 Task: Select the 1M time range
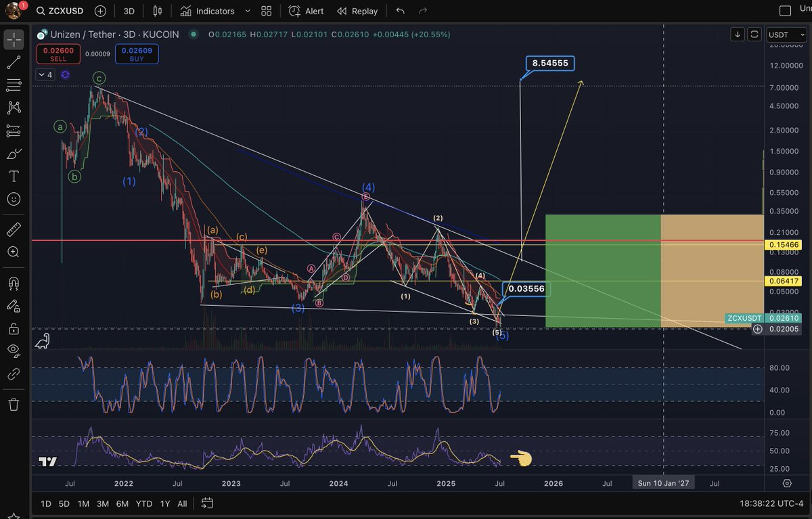click(x=83, y=503)
